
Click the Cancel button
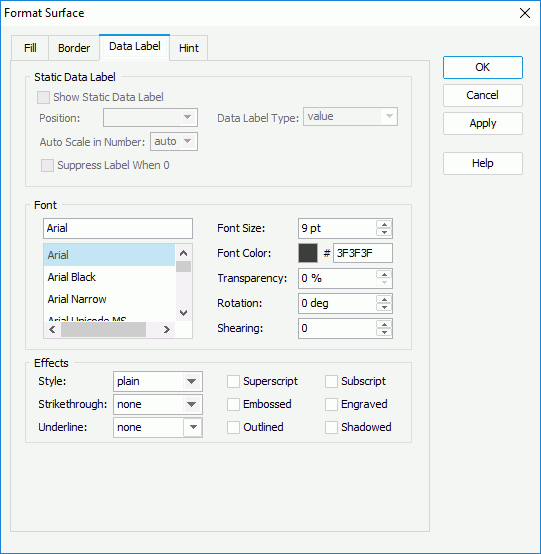[x=483, y=95]
